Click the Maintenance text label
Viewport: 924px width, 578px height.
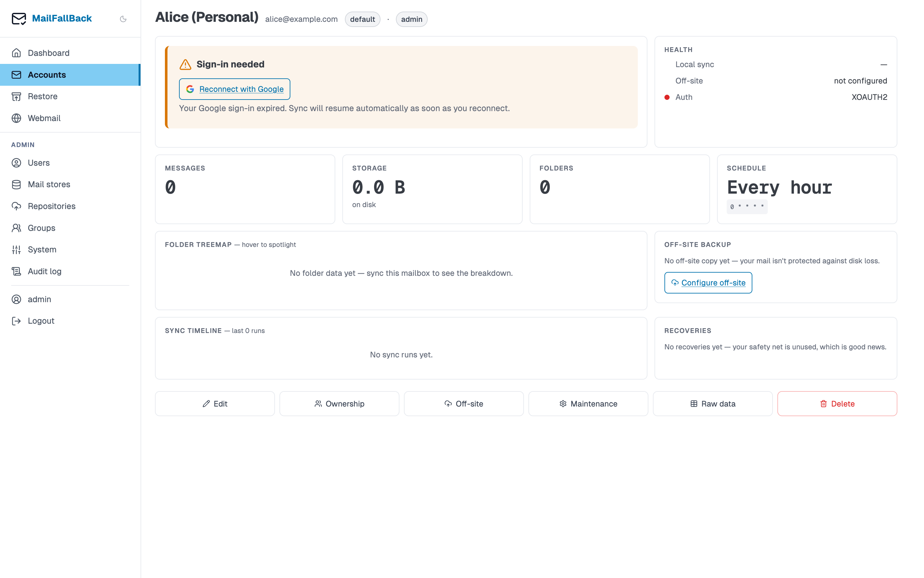[594, 404]
